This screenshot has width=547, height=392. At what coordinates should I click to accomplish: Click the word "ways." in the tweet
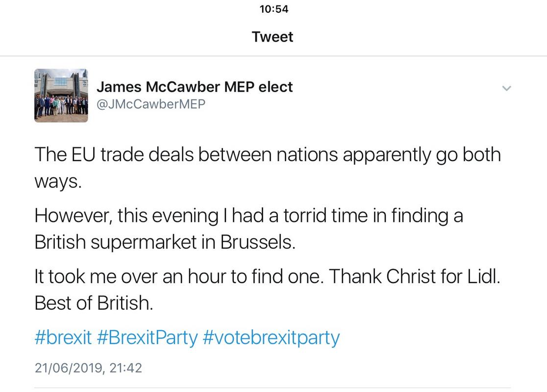(56, 182)
